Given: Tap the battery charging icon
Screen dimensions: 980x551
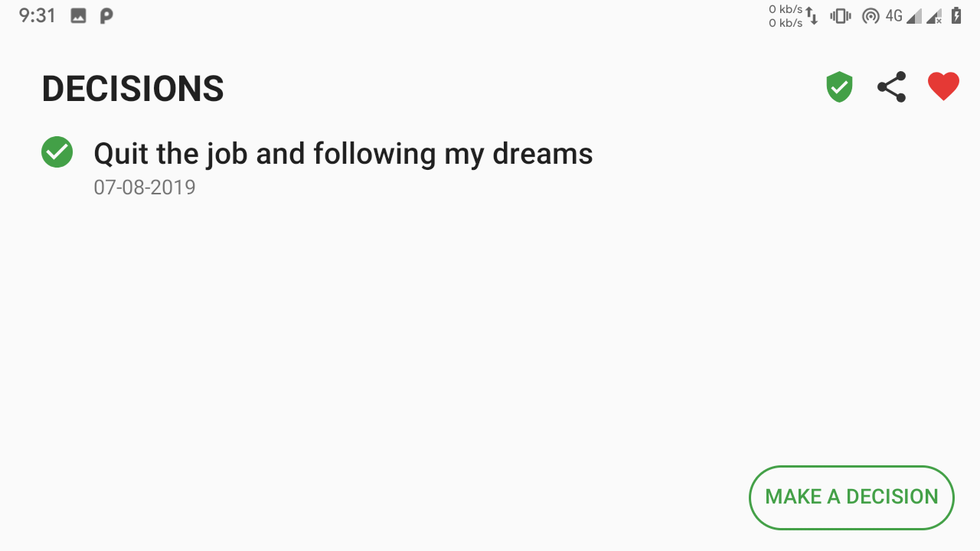Looking at the screenshot, I should 956,16.
